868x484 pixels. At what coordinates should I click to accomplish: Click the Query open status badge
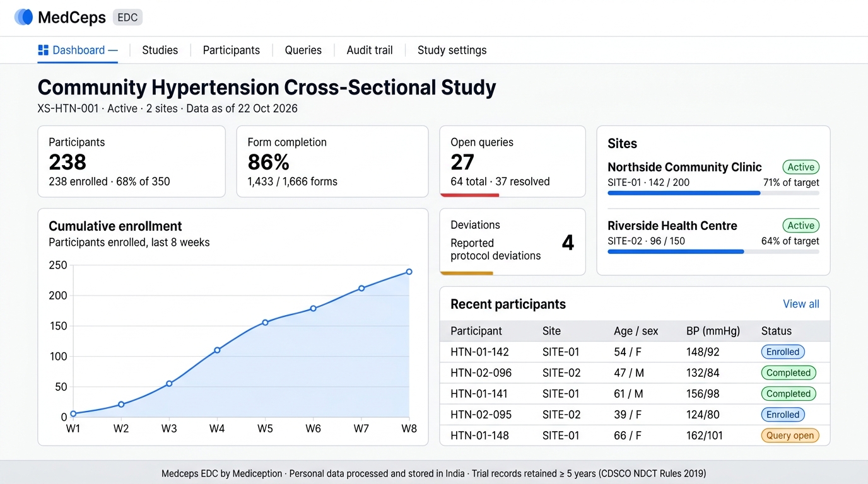click(790, 435)
